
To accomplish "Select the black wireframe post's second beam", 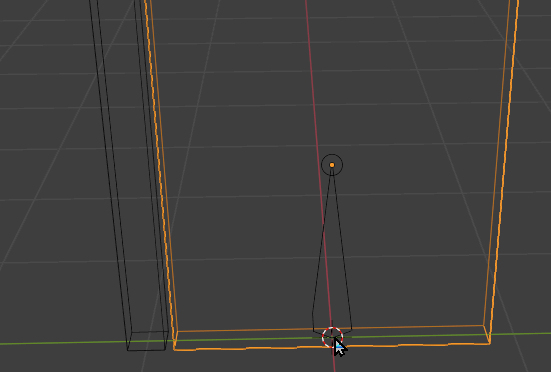I will pyautogui.click(x=150, y=169).
